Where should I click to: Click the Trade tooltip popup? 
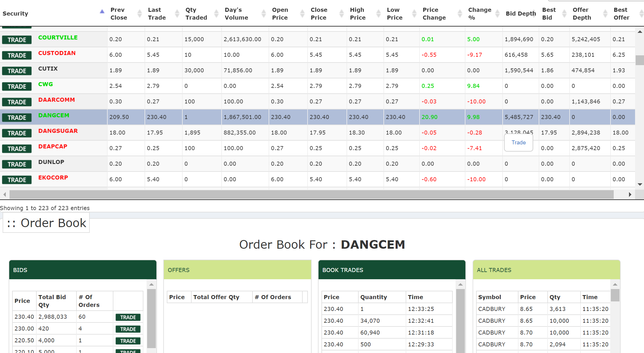click(x=518, y=142)
